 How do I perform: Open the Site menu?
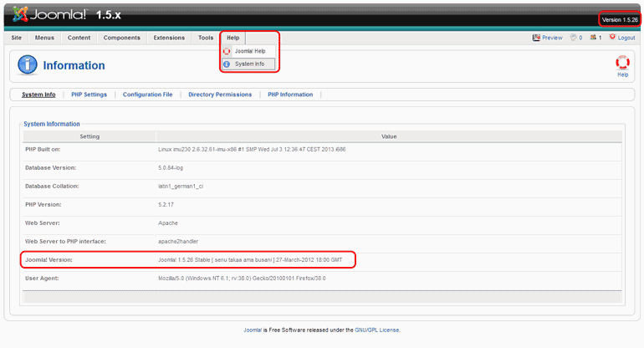coord(17,38)
